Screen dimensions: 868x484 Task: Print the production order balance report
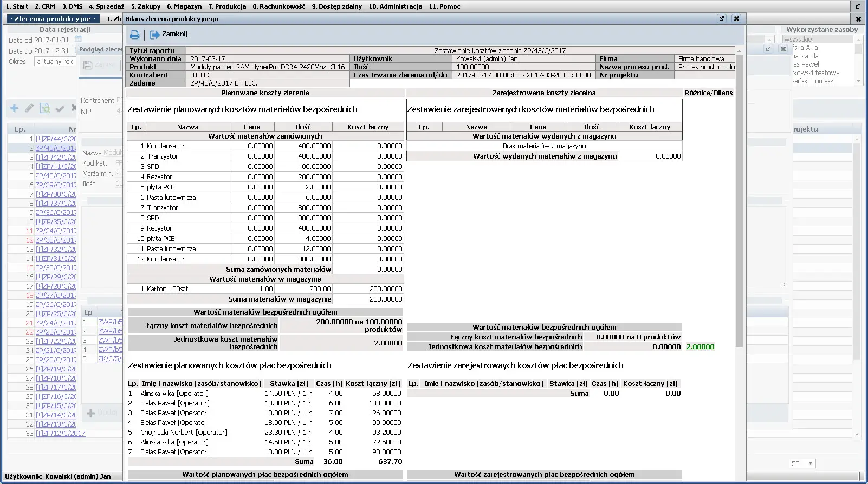[134, 35]
